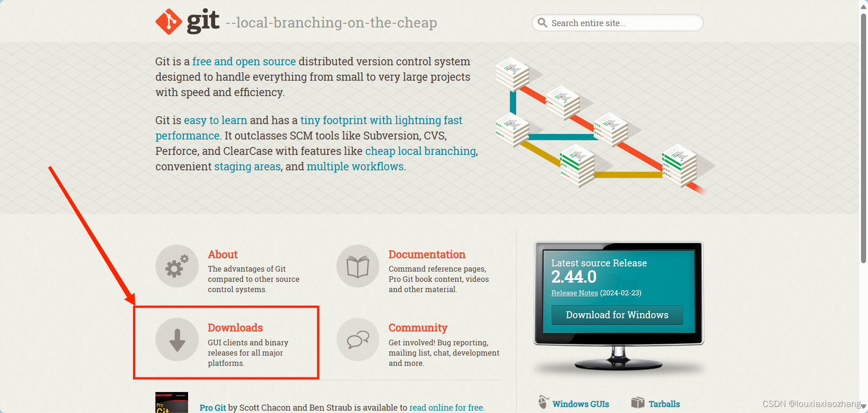Open the Documentation heading link

427,254
